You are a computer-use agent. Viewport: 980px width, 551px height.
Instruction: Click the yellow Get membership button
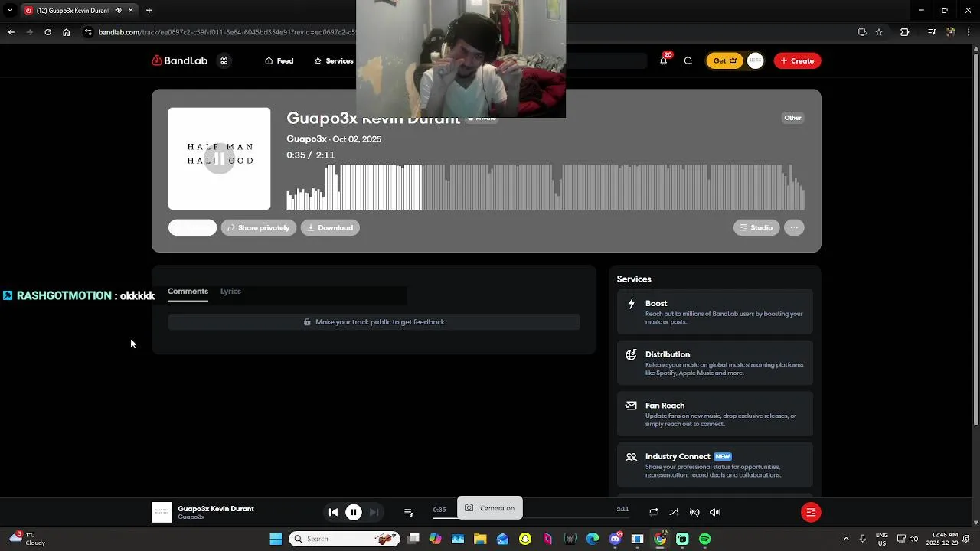point(724,60)
